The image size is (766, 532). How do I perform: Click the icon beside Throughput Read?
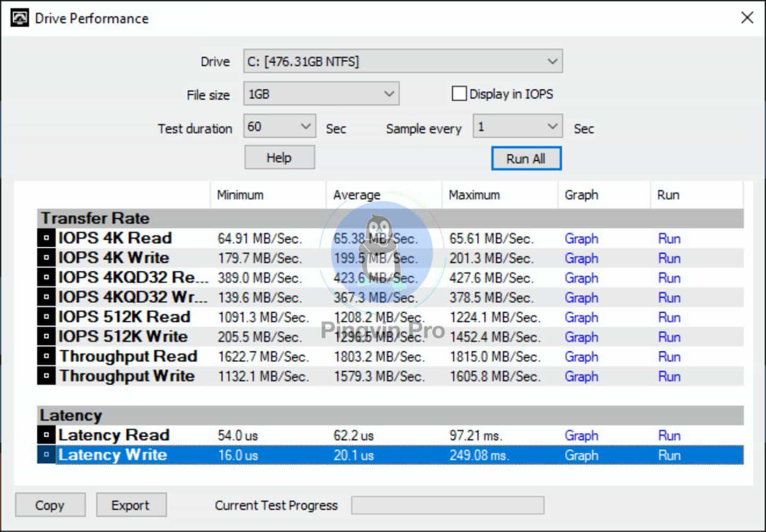coord(46,356)
